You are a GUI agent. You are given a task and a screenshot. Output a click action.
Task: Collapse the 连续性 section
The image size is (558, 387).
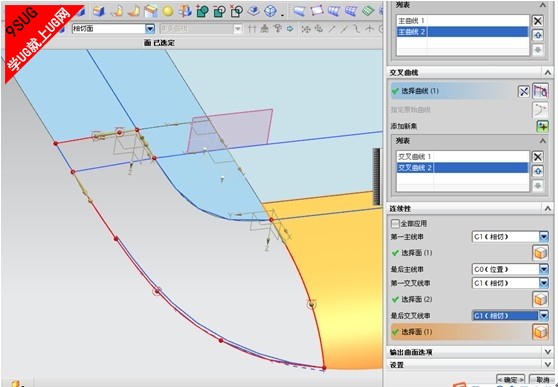point(548,208)
